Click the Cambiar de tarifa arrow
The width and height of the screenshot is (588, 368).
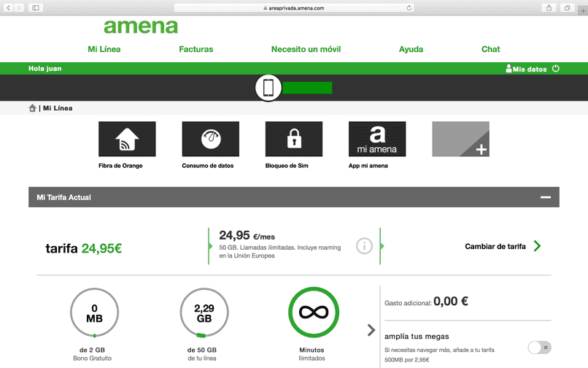[537, 246]
